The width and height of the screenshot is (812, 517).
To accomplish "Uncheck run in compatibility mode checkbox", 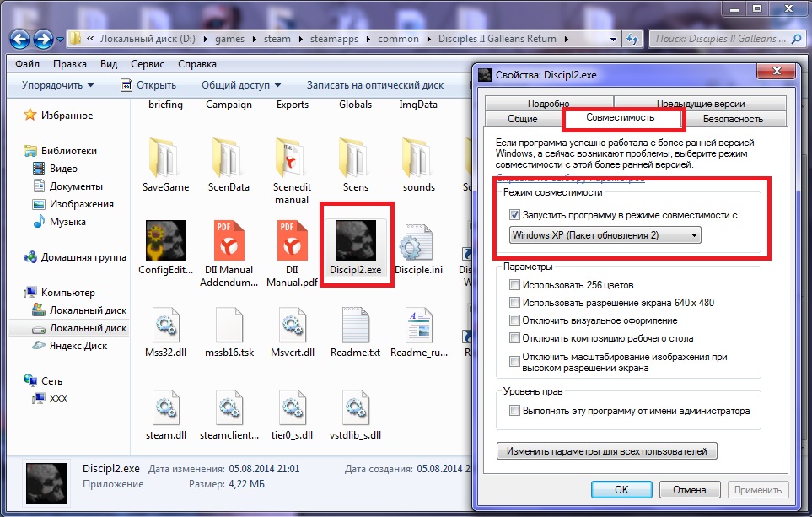I will pos(515,215).
